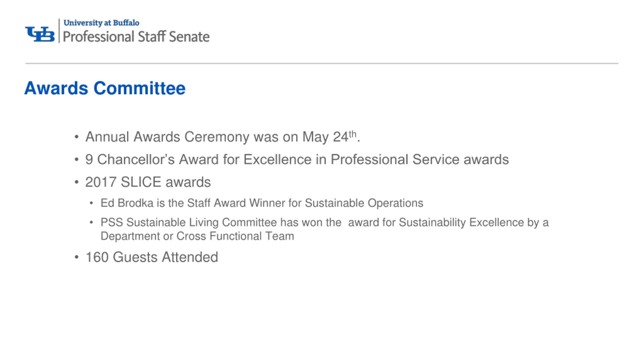
Task: Select the 9 Chancellor's Award bullet line
Action: pos(297,159)
